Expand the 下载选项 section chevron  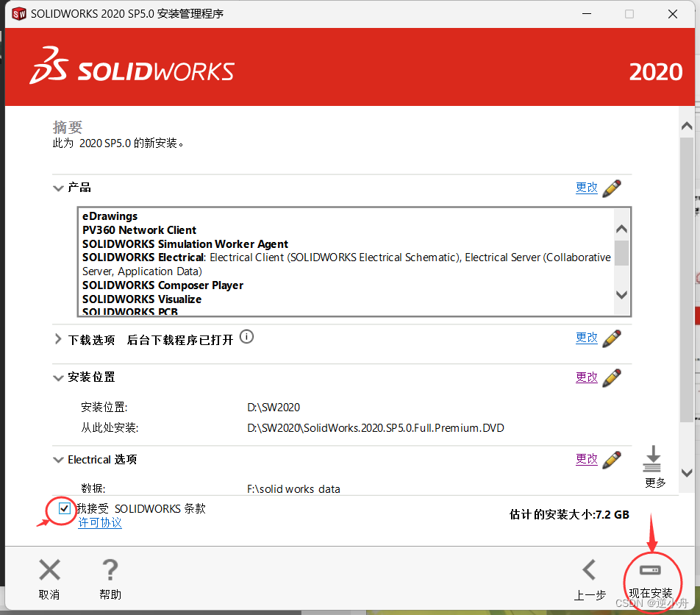point(58,339)
